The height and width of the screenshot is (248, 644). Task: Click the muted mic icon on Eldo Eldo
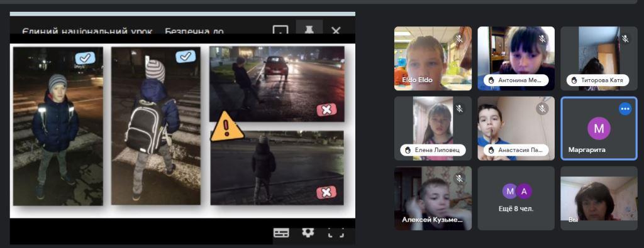460,38
